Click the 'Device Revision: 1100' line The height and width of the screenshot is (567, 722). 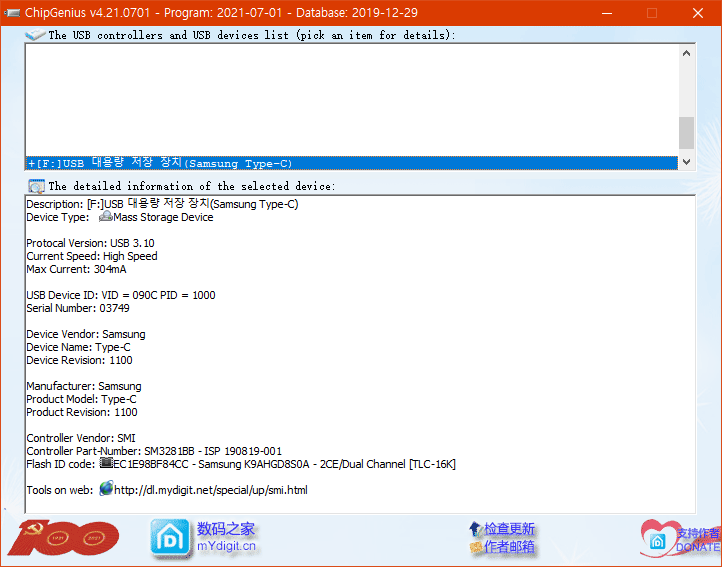(x=79, y=360)
